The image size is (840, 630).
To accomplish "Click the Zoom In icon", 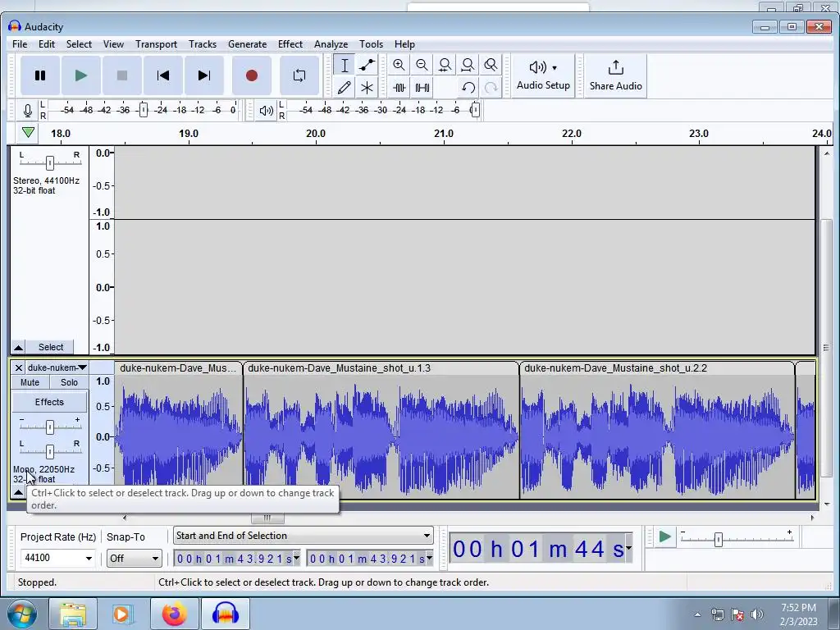I will point(399,66).
